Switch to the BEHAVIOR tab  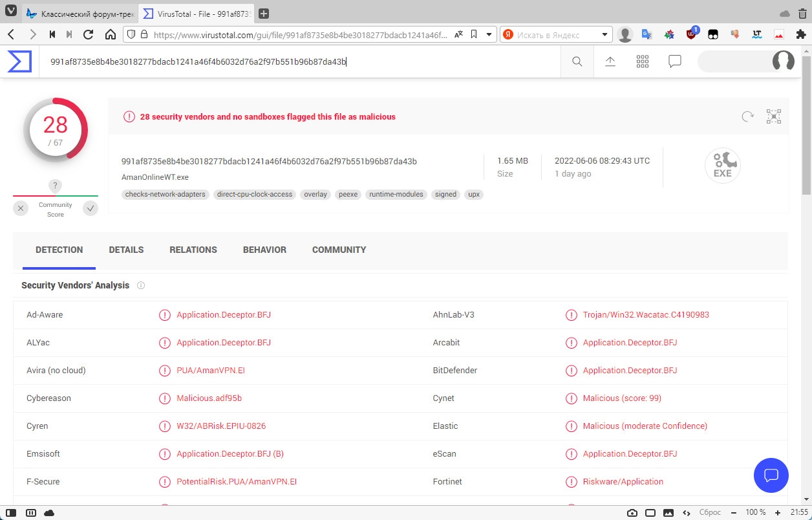(x=264, y=250)
